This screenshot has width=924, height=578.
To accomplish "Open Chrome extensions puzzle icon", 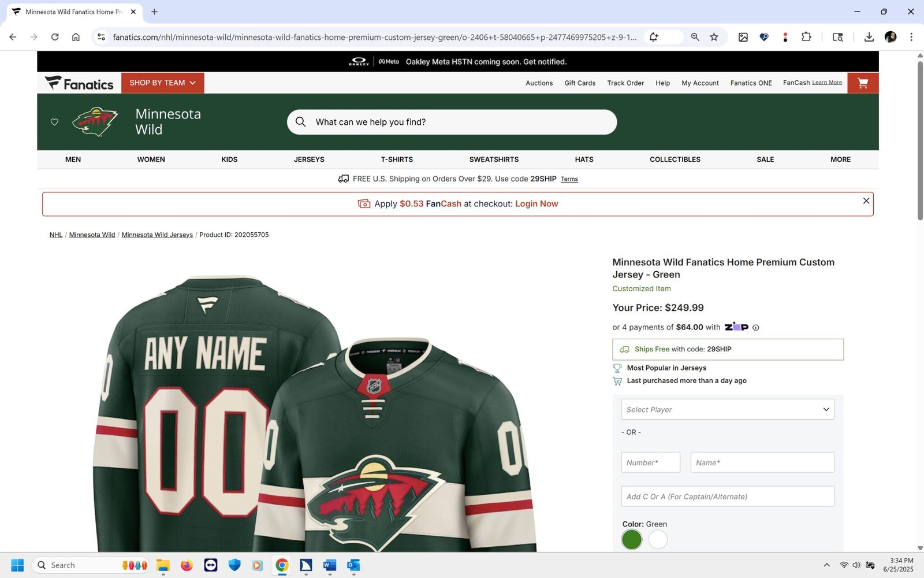I will [806, 37].
